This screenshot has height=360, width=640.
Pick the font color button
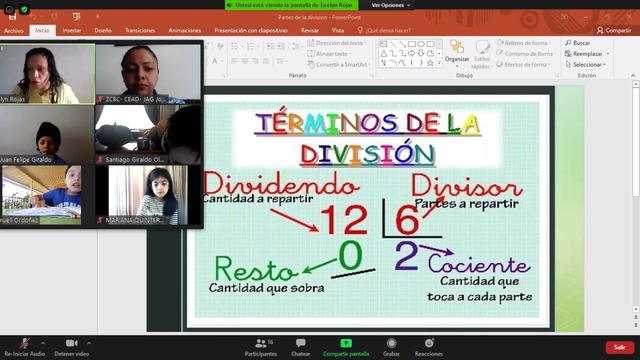point(215,61)
